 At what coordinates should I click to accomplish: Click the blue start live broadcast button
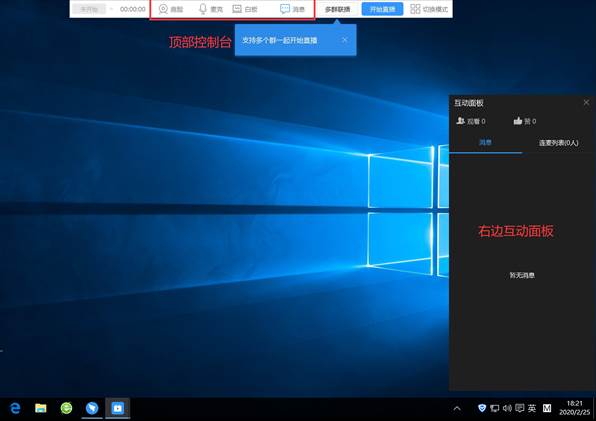click(382, 9)
